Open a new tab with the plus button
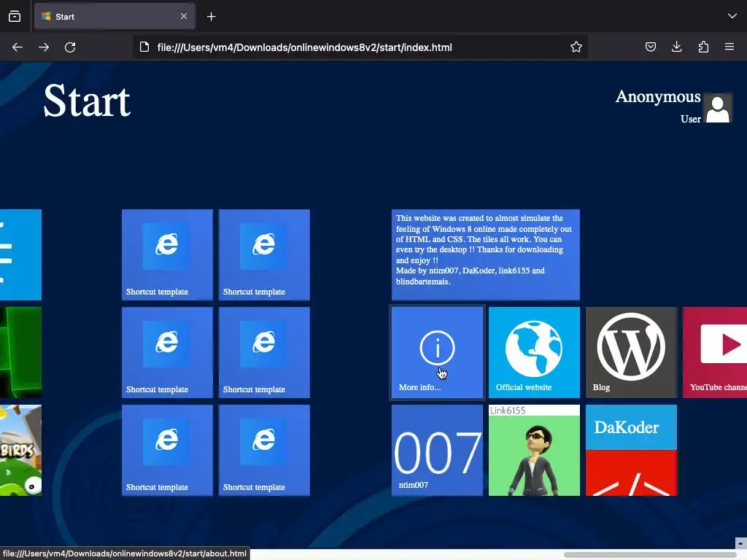Image resolution: width=747 pixels, height=560 pixels. click(x=211, y=17)
